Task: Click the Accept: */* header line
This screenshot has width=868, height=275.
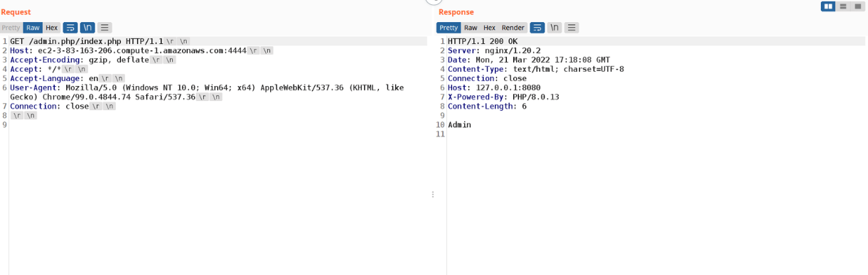Action: tap(36, 70)
